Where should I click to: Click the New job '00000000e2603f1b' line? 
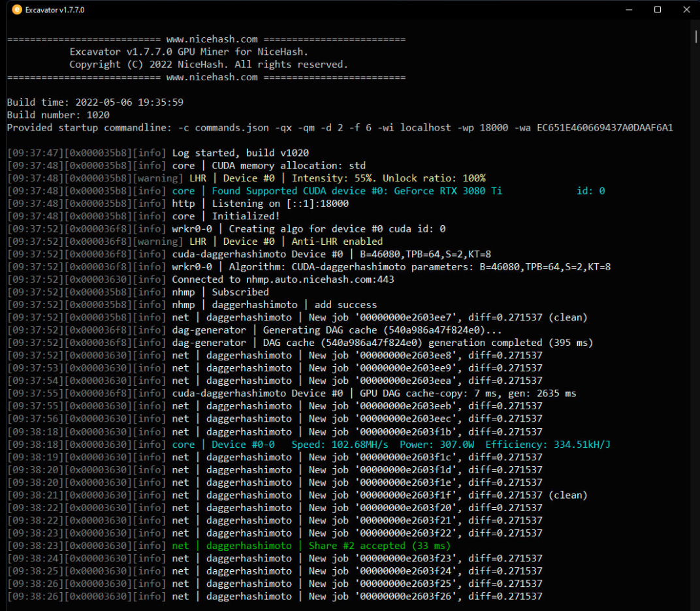274,431
